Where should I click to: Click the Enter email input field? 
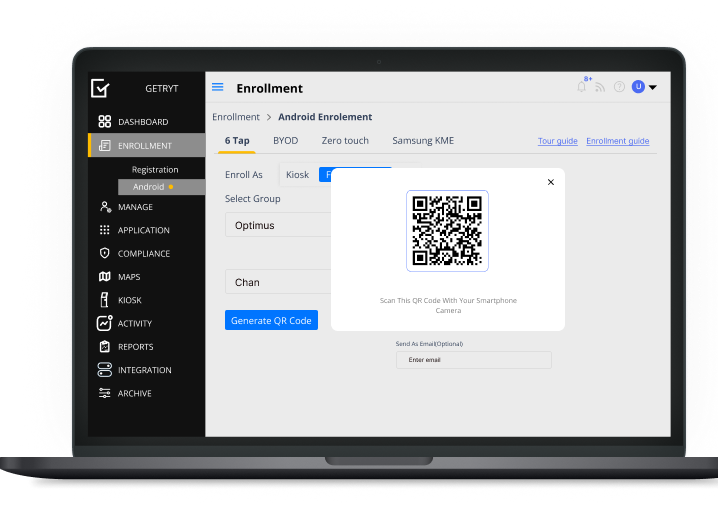click(473, 360)
